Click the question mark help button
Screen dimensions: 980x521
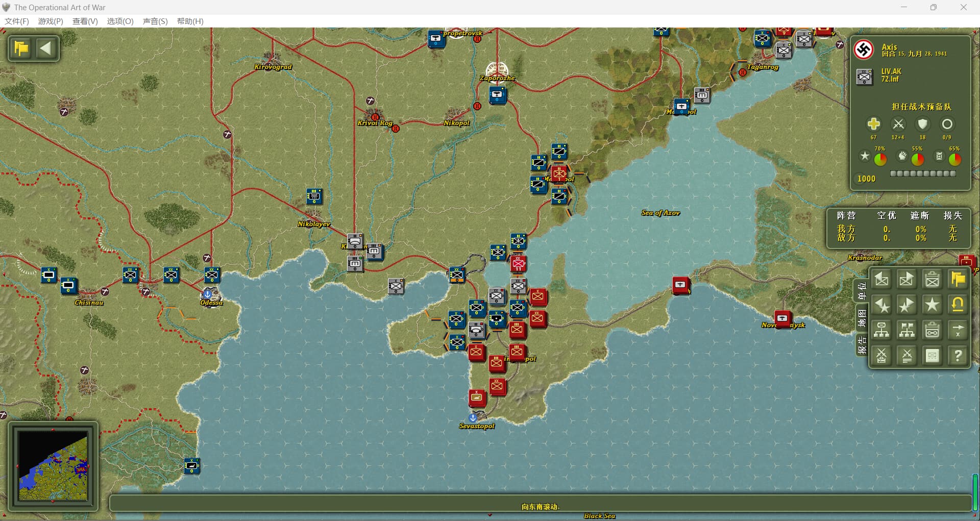pyautogui.click(x=958, y=356)
